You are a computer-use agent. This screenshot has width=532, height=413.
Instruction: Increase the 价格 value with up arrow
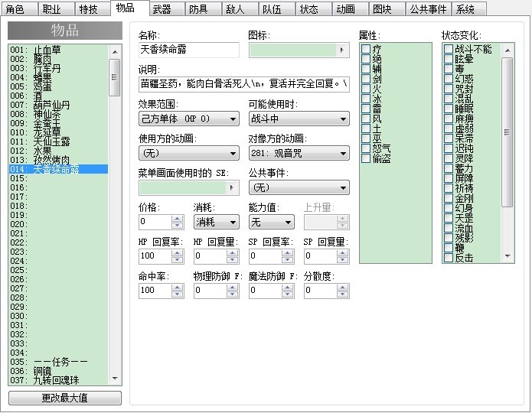(177, 219)
